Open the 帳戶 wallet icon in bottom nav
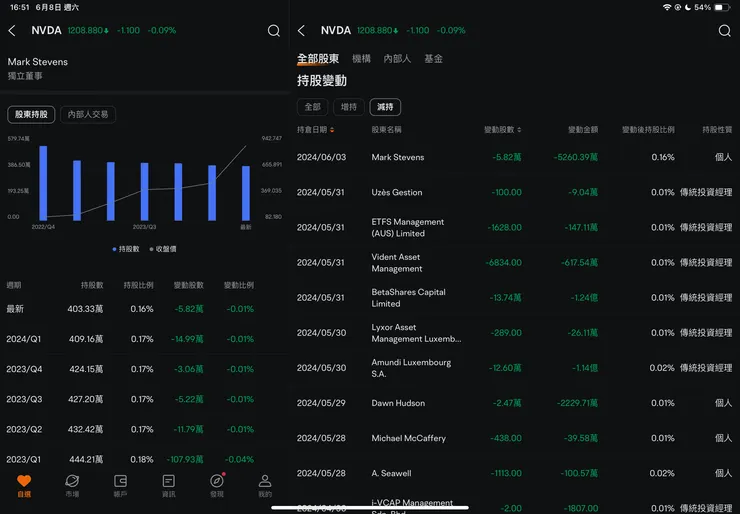The image size is (740, 514). pos(120,486)
